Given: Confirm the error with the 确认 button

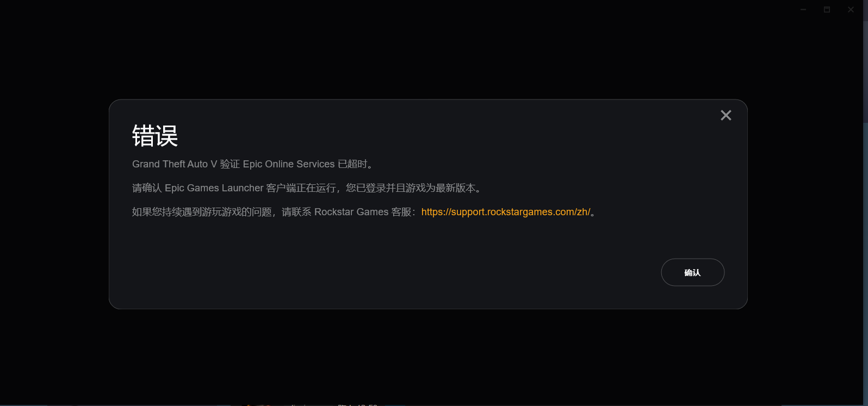Looking at the screenshot, I should [692, 272].
